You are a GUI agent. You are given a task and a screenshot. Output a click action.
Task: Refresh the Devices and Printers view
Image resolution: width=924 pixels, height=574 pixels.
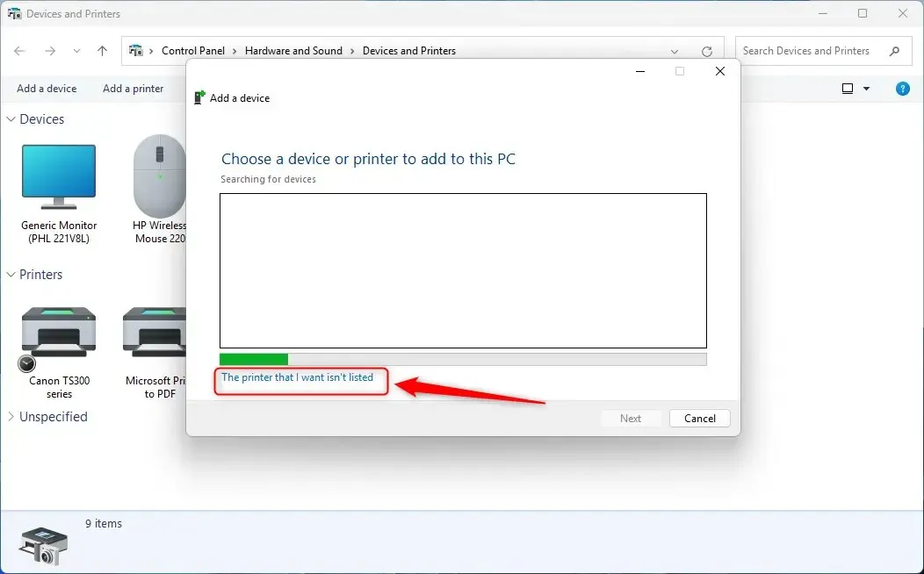(707, 51)
